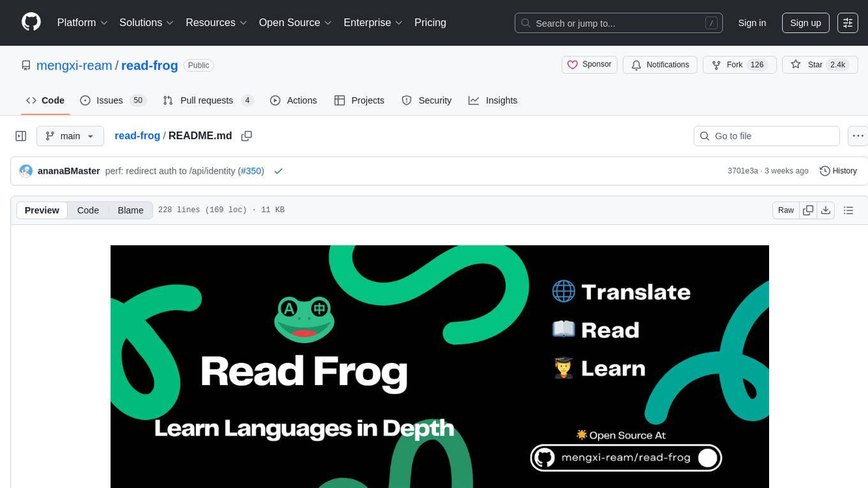Open the README outline icon

click(848, 210)
